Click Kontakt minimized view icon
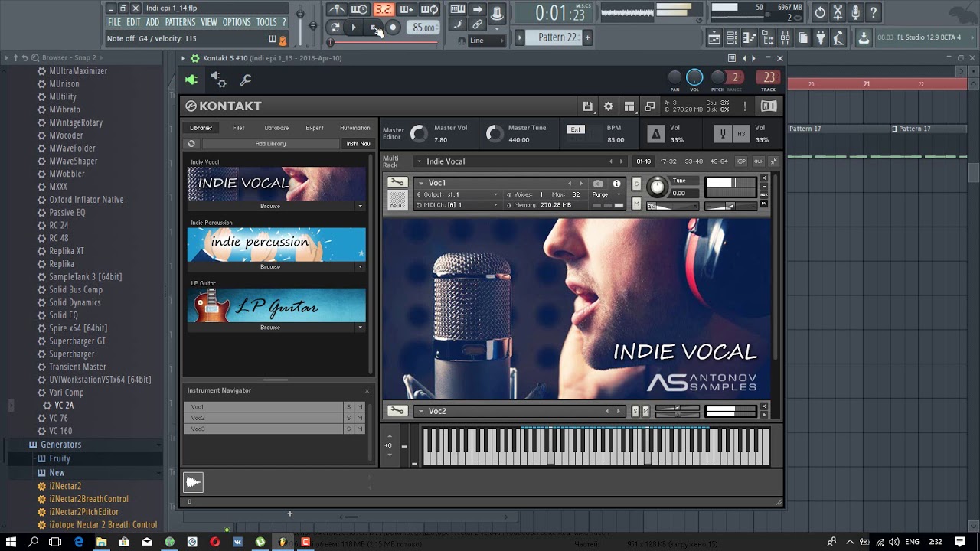This screenshot has height=551, width=980. click(x=650, y=106)
